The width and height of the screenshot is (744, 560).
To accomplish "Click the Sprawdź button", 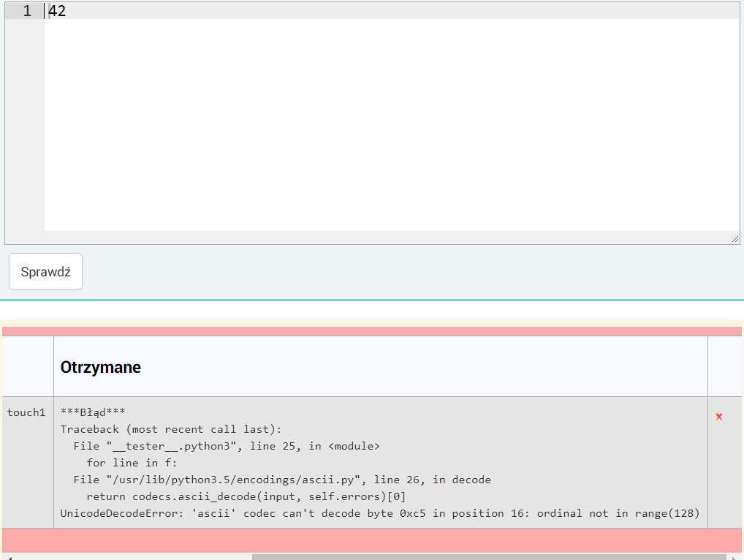I will [x=45, y=272].
